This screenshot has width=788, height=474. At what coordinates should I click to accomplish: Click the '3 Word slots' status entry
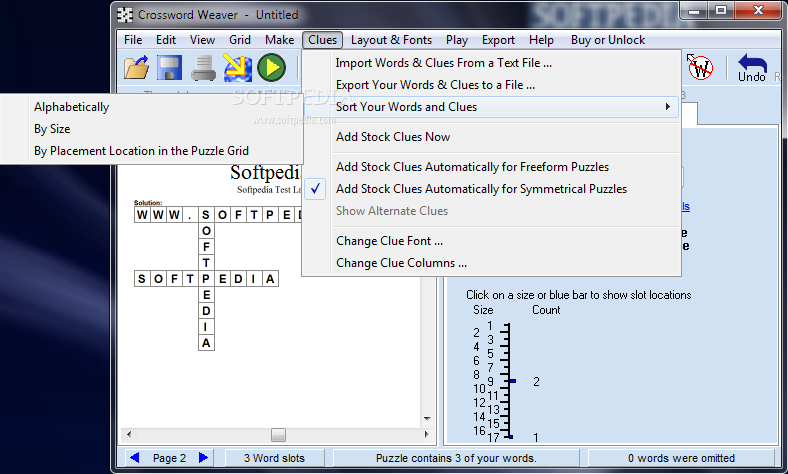pos(274,458)
